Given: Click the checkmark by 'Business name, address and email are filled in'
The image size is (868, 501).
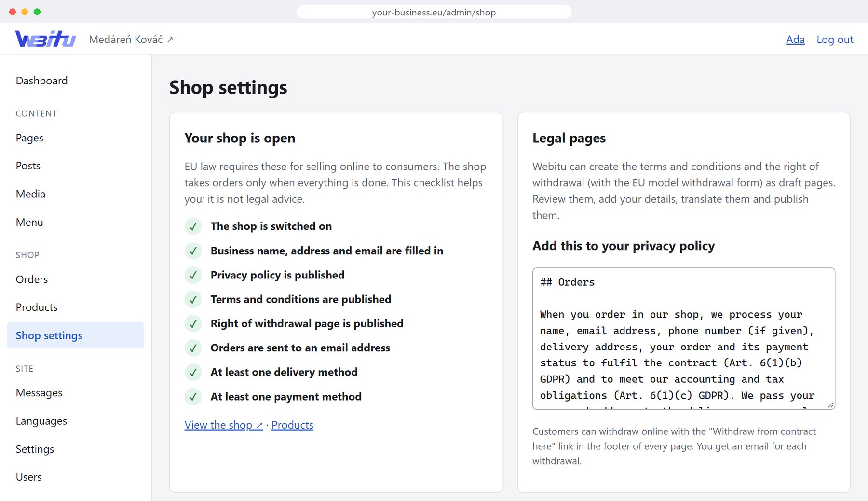Looking at the screenshot, I should coord(193,251).
